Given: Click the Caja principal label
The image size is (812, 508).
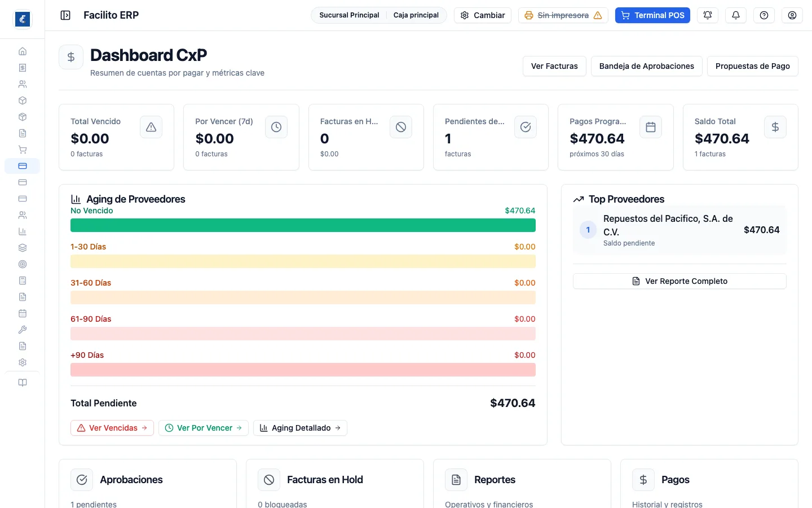Looking at the screenshot, I should point(416,15).
